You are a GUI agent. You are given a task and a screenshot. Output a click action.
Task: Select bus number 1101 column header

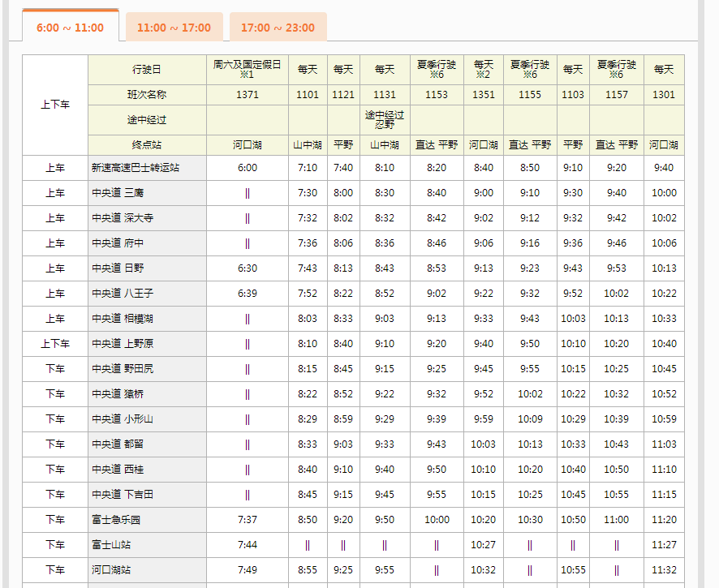tap(308, 95)
